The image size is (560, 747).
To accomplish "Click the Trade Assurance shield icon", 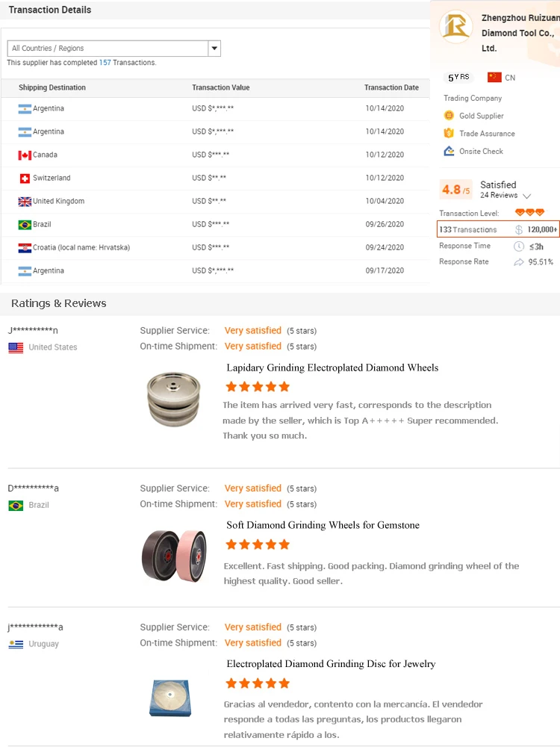I will [x=449, y=133].
